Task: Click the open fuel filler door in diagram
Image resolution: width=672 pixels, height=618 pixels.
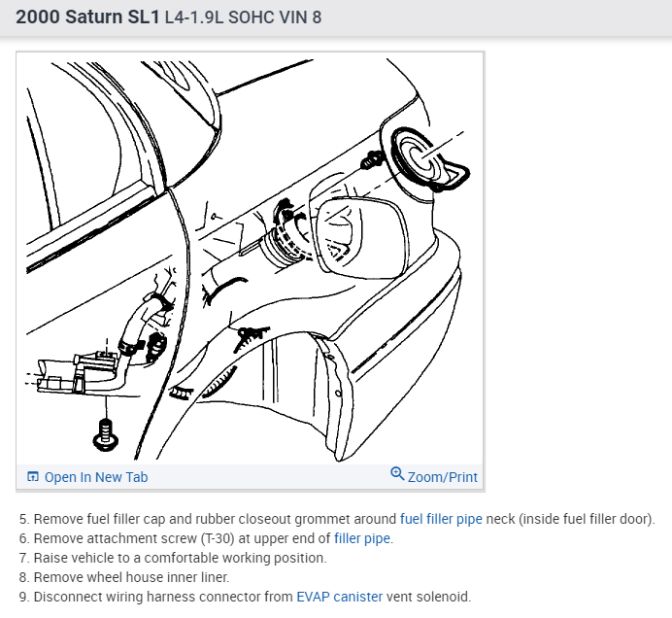Action: point(362,238)
